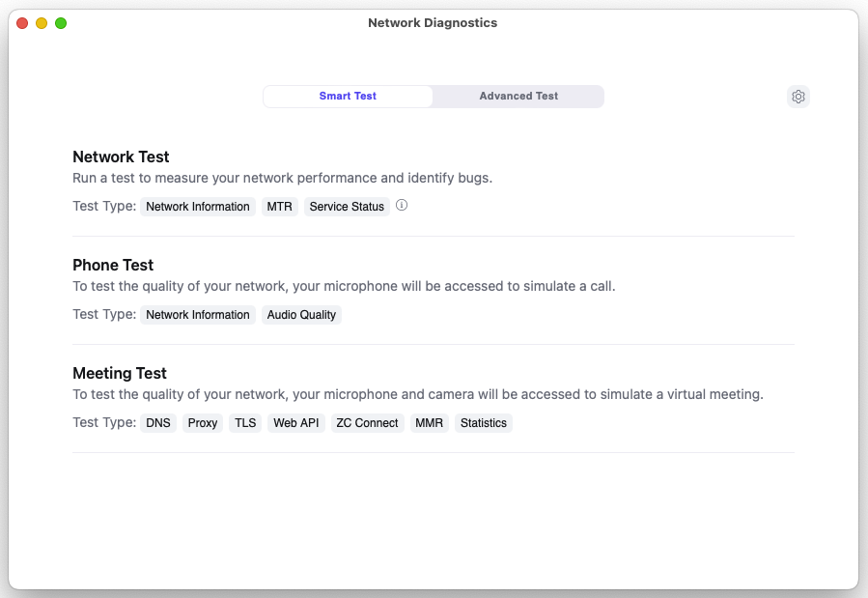
Task: Toggle the ZC Connect test type
Action: click(367, 422)
